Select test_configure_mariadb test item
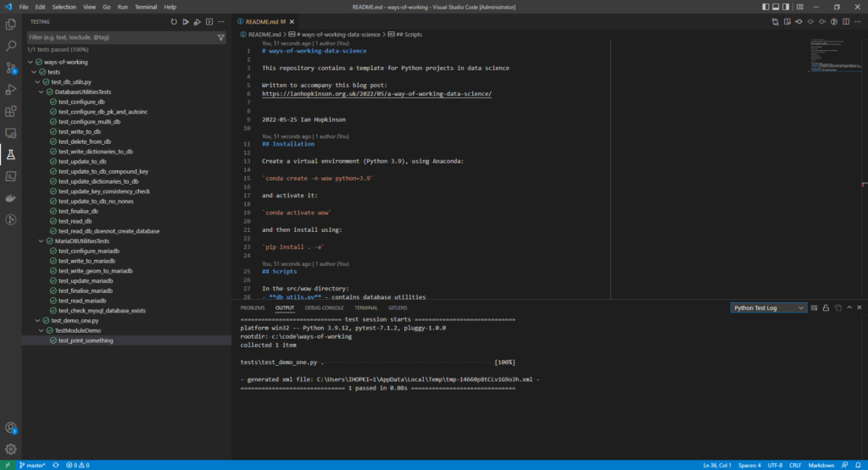This screenshot has width=868, height=470. 88,251
